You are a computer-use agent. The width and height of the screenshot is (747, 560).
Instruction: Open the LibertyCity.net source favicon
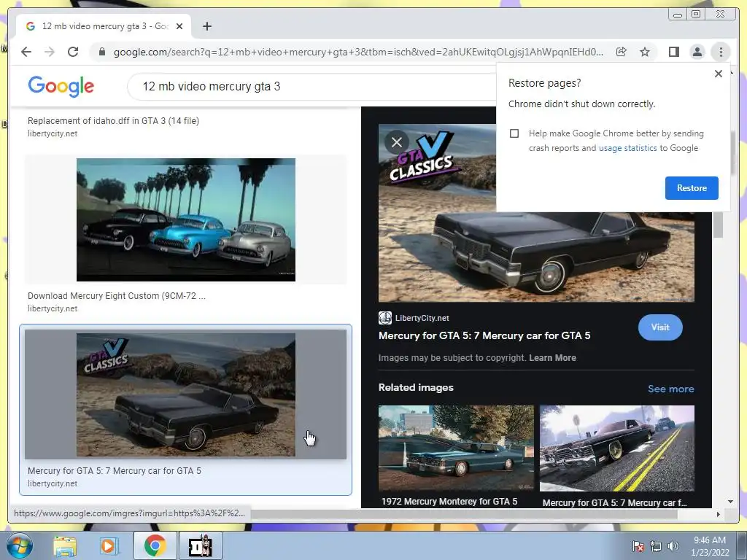coord(385,318)
